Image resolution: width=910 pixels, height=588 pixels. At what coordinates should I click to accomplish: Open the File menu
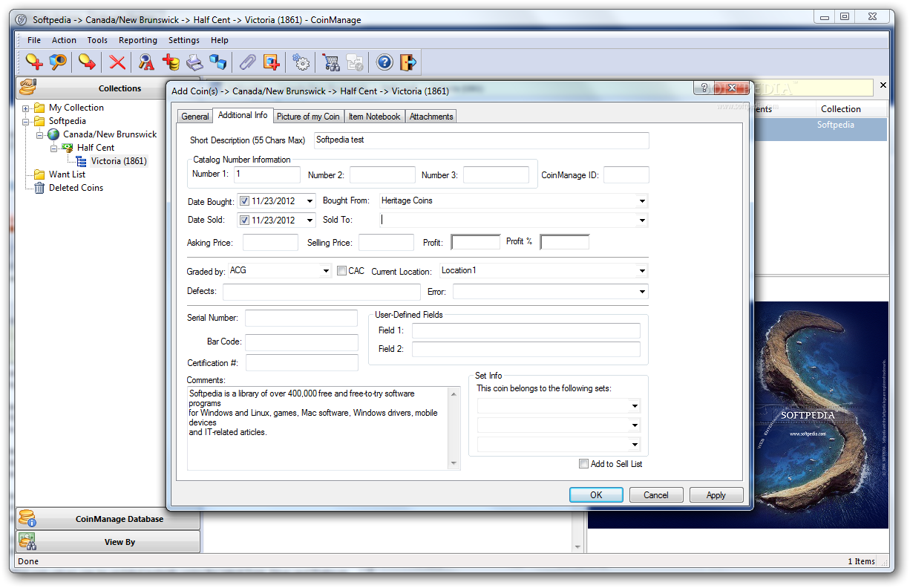[x=34, y=40]
